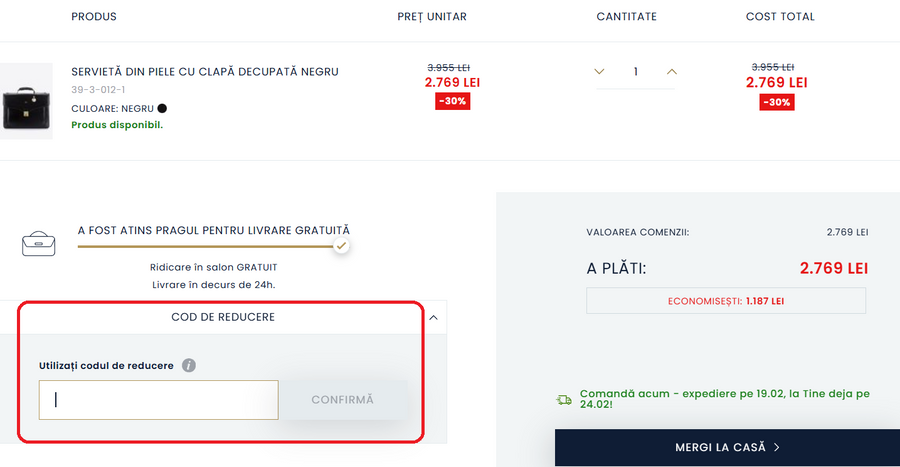900x467 pixels.
Task: Collapse discount section using the chevron arrow
Action: point(433,317)
